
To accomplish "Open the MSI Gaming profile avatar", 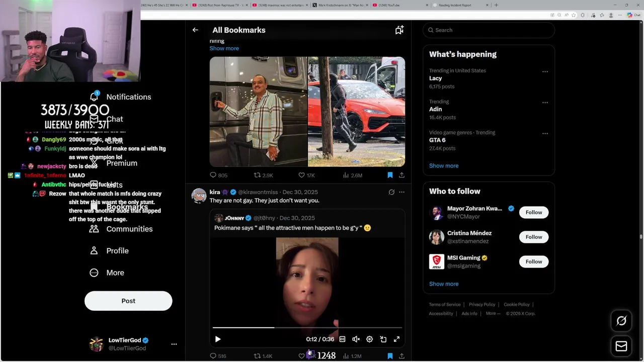I will click(437, 261).
